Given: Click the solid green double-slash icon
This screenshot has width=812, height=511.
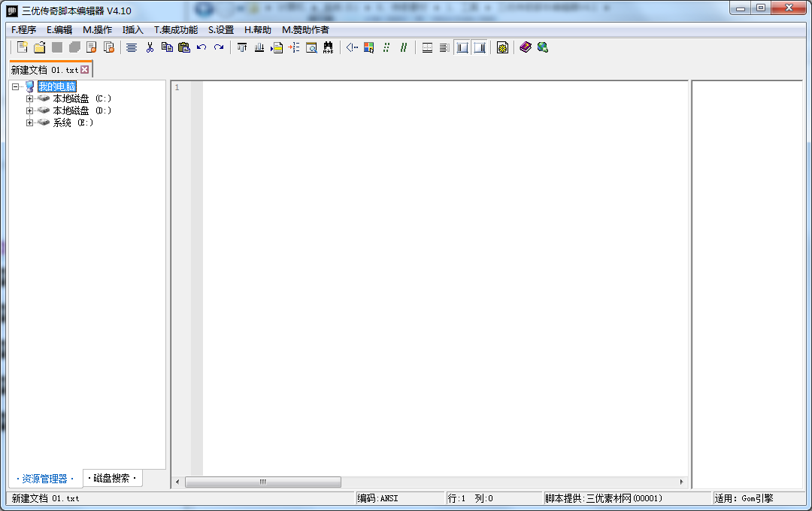Looking at the screenshot, I should [404, 47].
